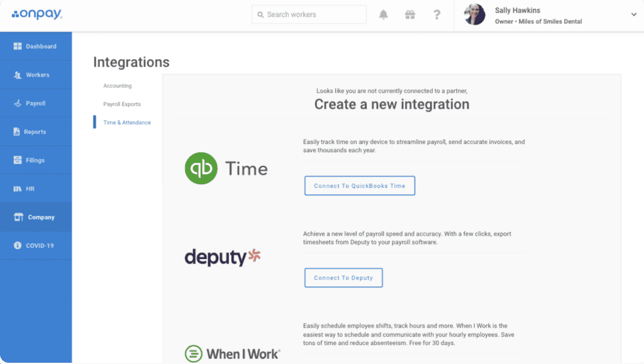Click the When I Work logo

point(233,354)
